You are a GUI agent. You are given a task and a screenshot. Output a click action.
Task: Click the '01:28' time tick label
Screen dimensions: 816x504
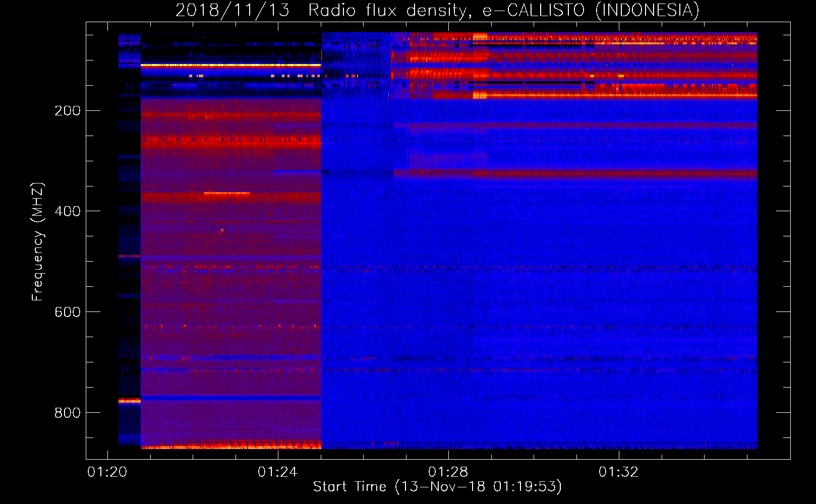[x=448, y=472]
